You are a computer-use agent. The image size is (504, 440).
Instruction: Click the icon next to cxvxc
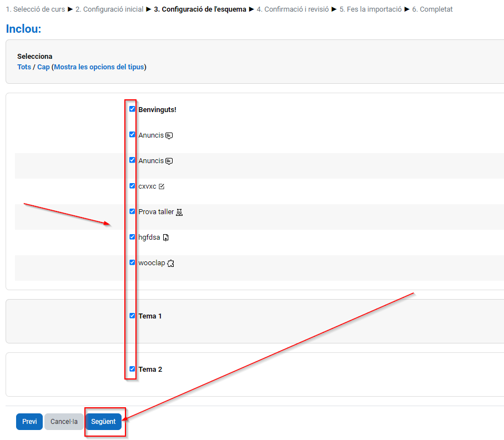(x=162, y=186)
